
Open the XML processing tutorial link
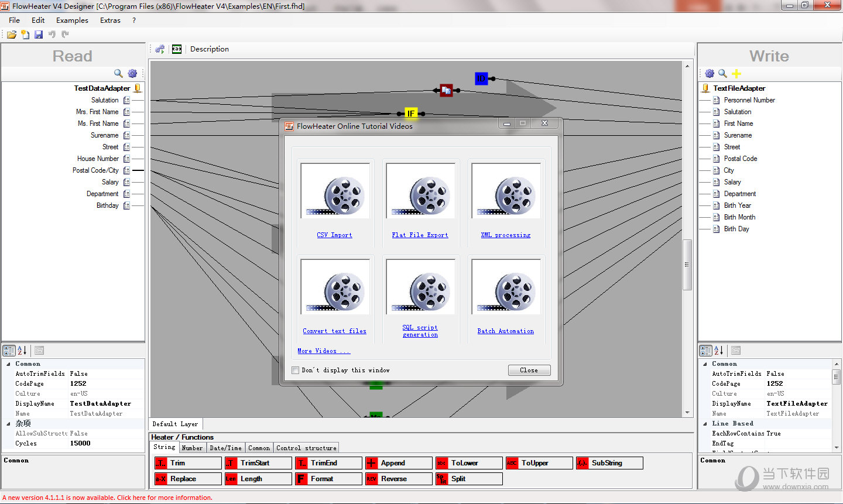click(505, 235)
